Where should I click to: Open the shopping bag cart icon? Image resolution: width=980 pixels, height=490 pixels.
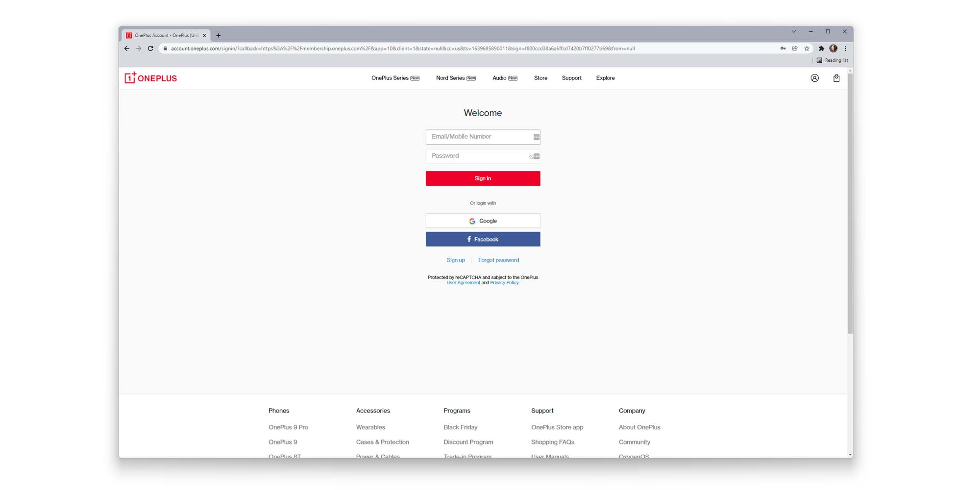coord(836,78)
